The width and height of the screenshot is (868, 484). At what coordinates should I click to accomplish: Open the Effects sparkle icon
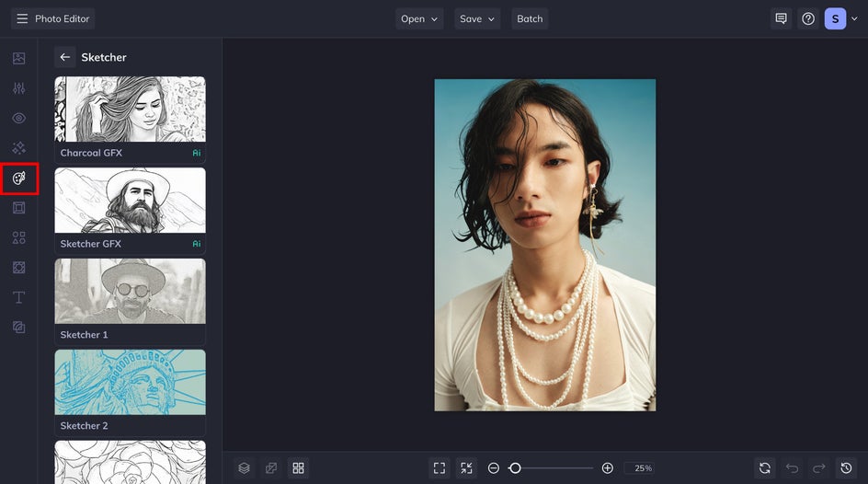[x=18, y=148]
